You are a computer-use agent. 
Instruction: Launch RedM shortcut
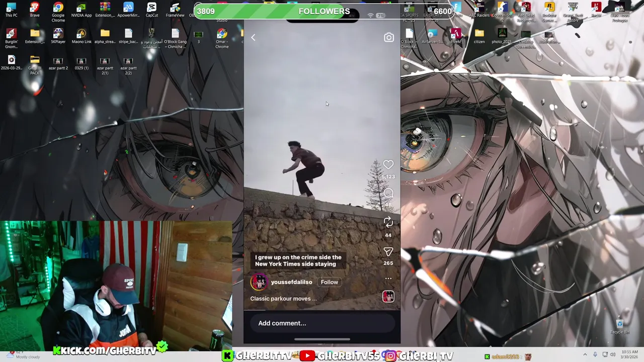[596, 10]
